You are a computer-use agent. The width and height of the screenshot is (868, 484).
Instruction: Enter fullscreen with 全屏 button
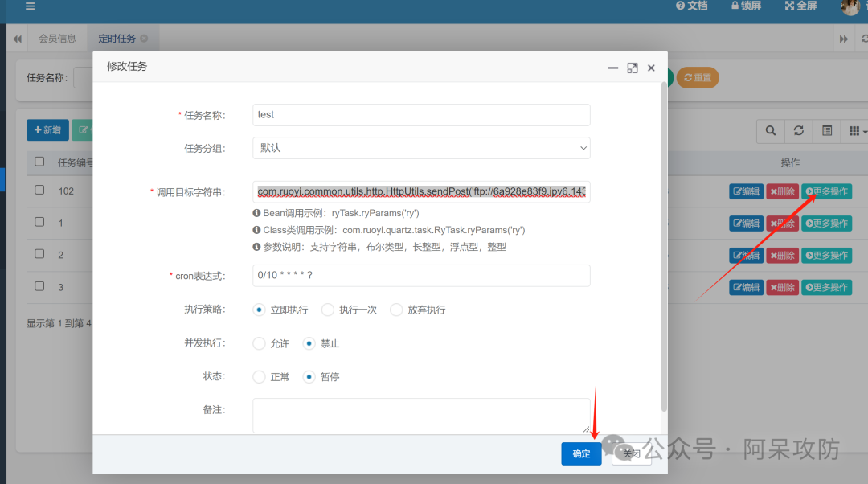801,6
